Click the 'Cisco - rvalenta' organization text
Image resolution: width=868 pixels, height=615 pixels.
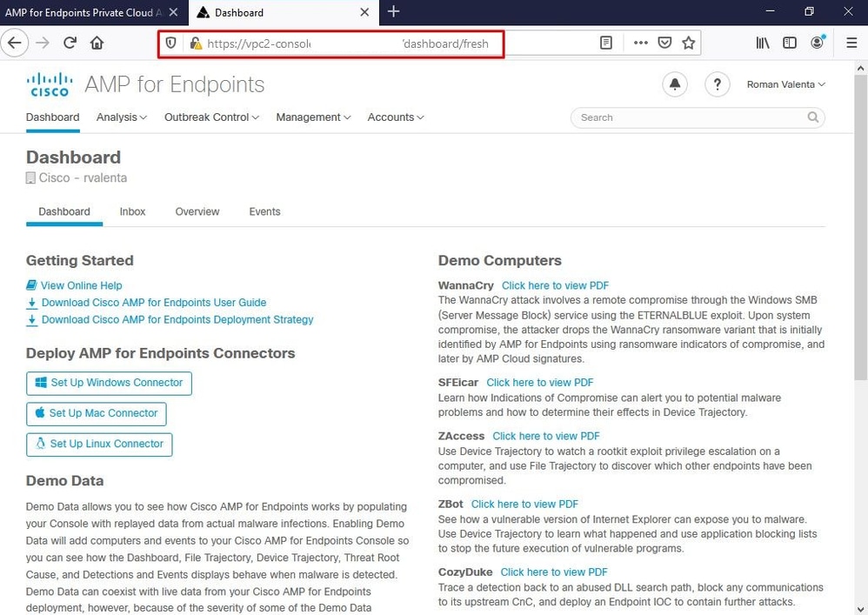[83, 177]
